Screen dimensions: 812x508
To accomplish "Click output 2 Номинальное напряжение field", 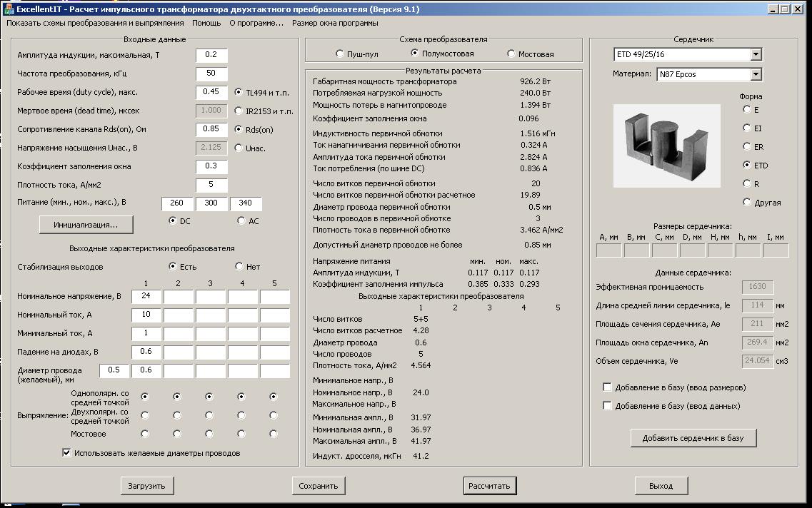I will tap(179, 296).
